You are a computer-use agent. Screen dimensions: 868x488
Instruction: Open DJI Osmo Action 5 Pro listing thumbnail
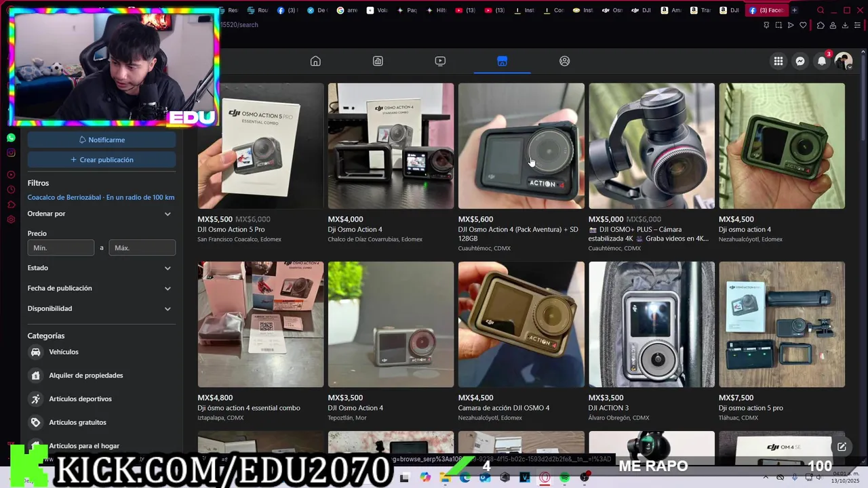260,146
